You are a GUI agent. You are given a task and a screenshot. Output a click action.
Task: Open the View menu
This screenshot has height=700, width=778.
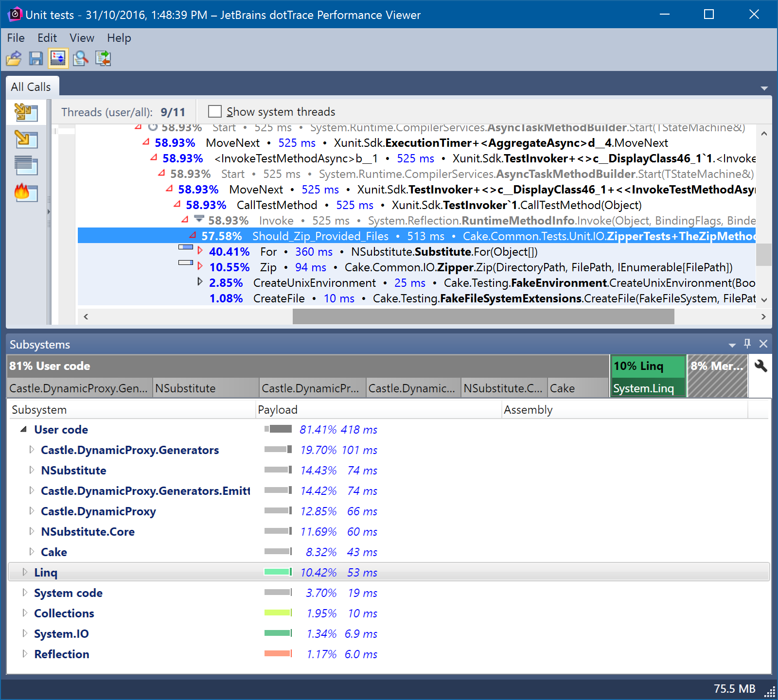[x=82, y=38]
